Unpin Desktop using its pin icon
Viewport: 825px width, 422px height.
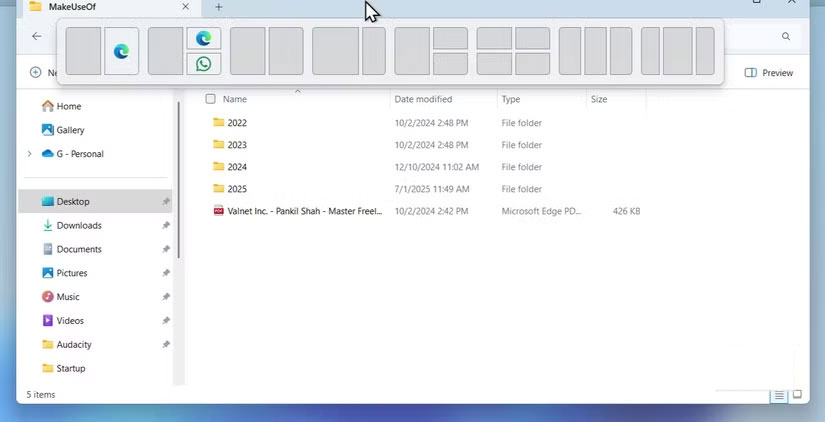(x=166, y=201)
